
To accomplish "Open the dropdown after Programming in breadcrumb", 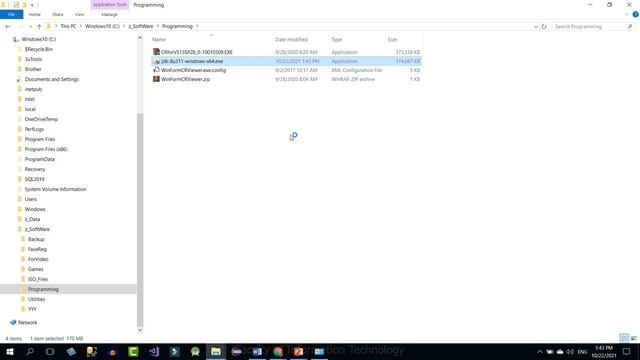I will coord(197,26).
